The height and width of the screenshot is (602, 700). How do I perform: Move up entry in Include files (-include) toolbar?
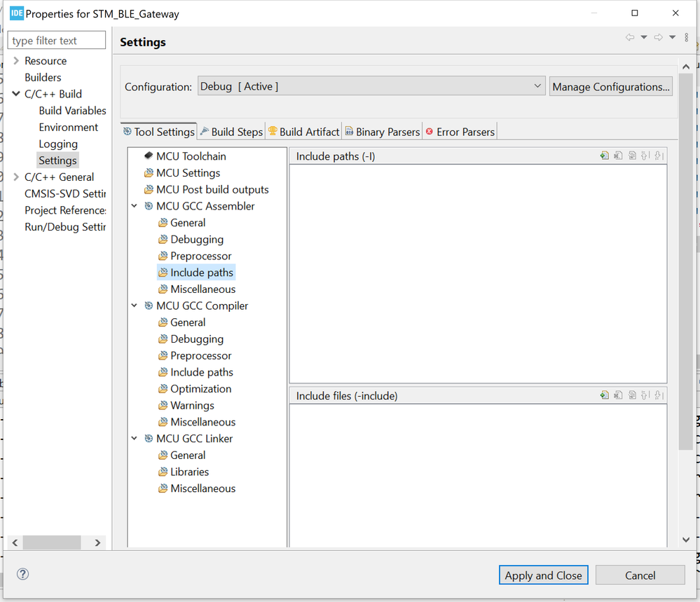click(645, 395)
